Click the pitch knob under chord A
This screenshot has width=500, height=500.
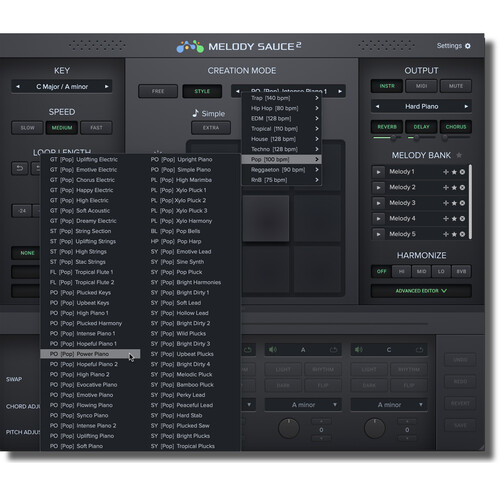pyautogui.click(x=289, y=428)
